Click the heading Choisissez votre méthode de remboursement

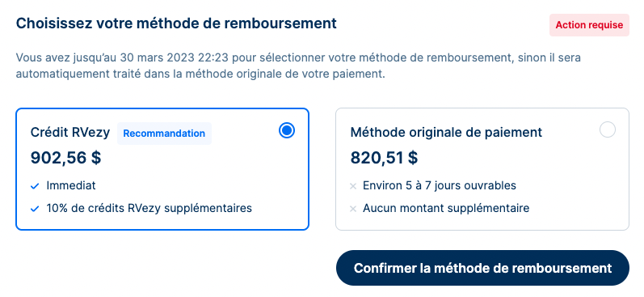click(x=176, y=23)
